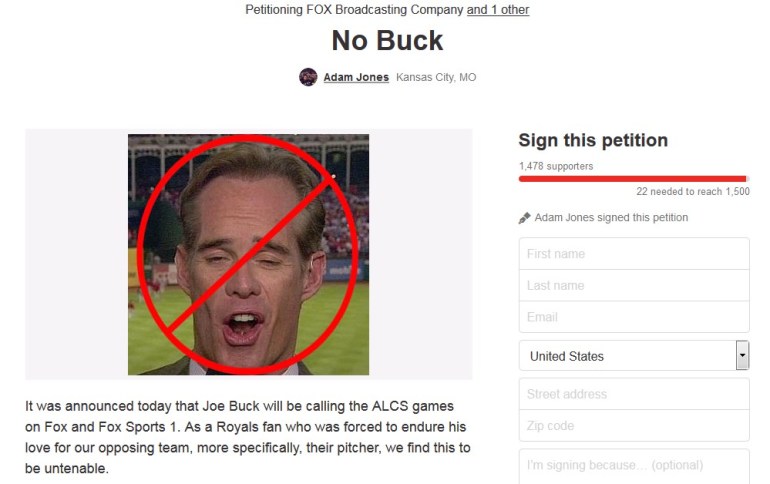The height and width of the screenshot is (484, 770).
Task: Click the Kansas City, MO location text
Action: pyautogui.click(x=436, y=77)
